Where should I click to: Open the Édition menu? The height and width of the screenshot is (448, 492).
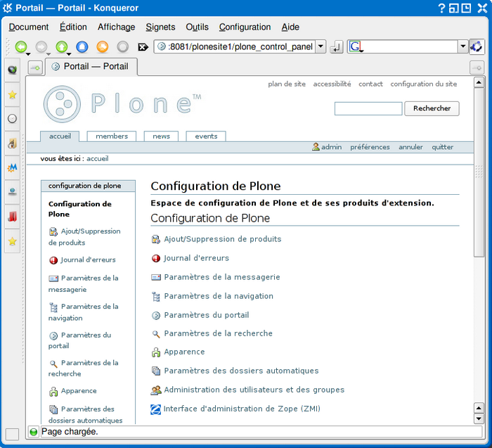73,27
